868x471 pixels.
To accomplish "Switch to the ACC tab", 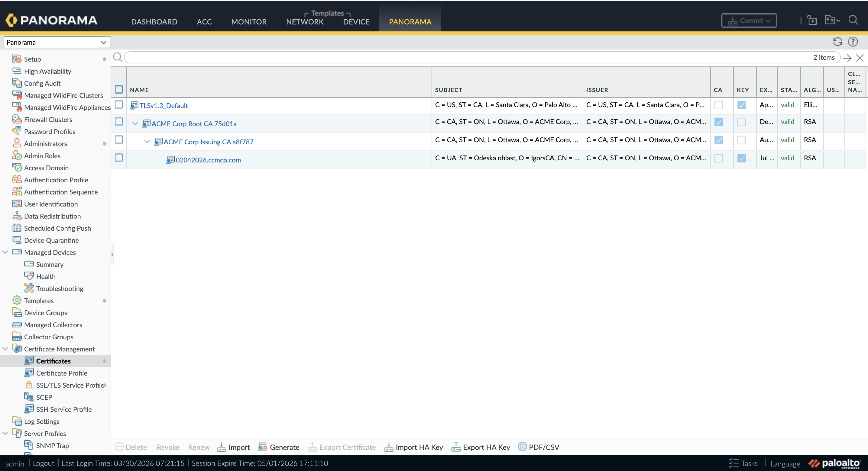I will click(204, 22).
